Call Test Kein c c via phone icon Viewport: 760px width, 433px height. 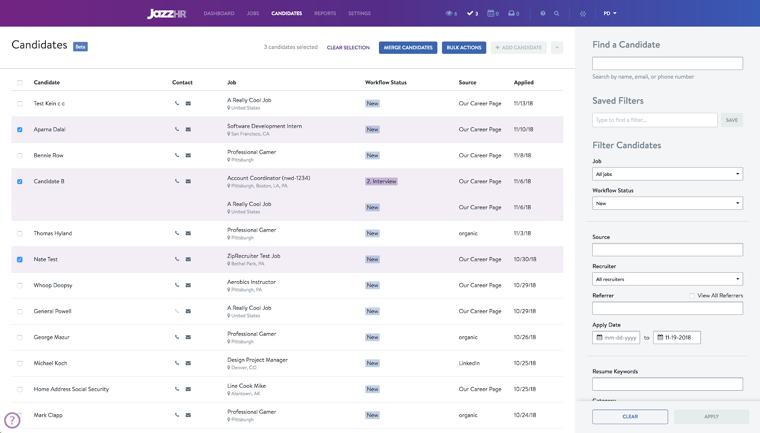(x=177, y=103)
